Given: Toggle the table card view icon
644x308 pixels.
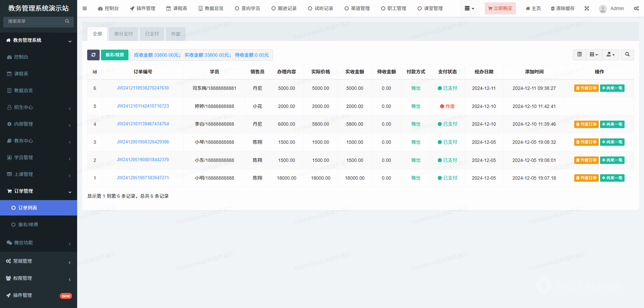Looking at the screenshot, I should tap(579, 55).
